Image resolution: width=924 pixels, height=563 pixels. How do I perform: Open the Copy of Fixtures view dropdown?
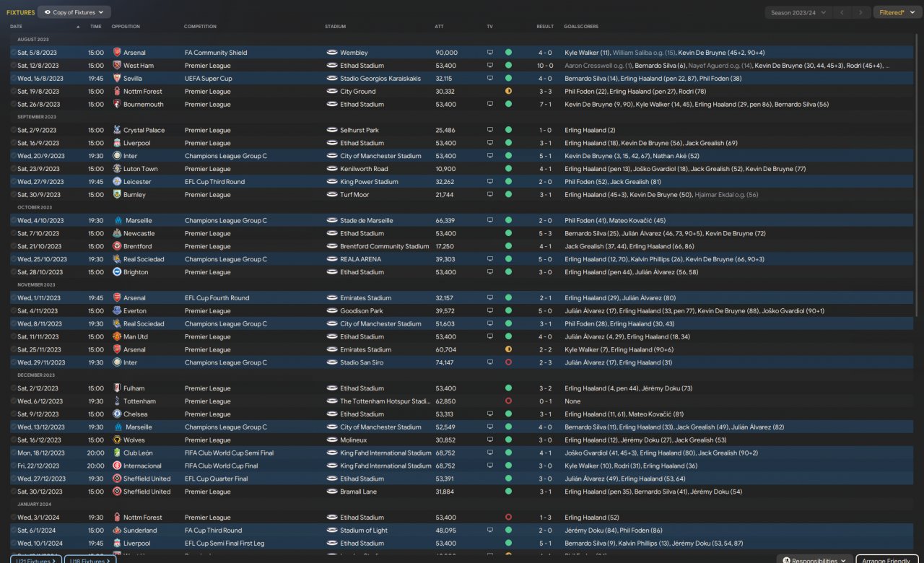(74, 12)
